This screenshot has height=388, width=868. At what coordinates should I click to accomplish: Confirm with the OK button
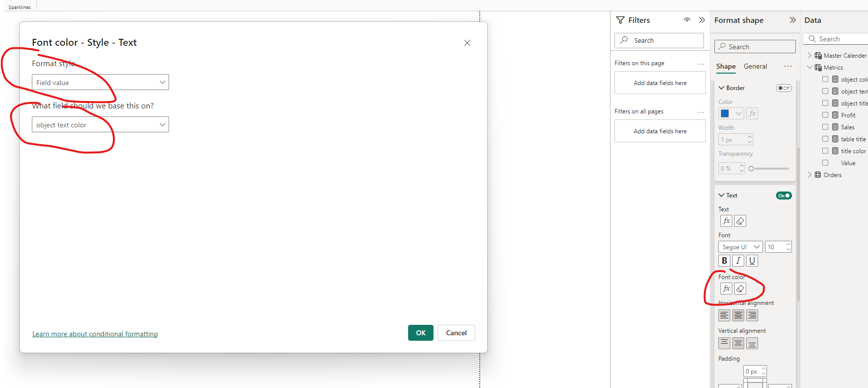[421, 333]
